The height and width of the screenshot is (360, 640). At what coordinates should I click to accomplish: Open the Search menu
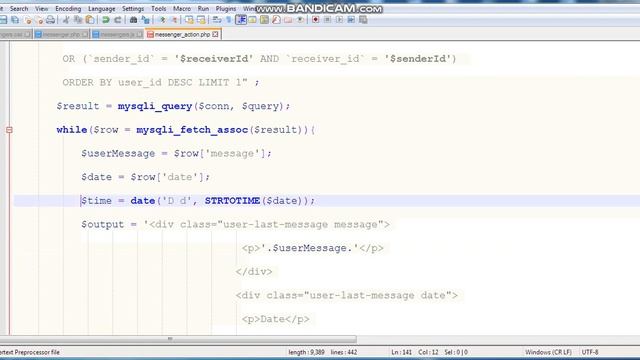pyautogui.click(x=19, y=9)
